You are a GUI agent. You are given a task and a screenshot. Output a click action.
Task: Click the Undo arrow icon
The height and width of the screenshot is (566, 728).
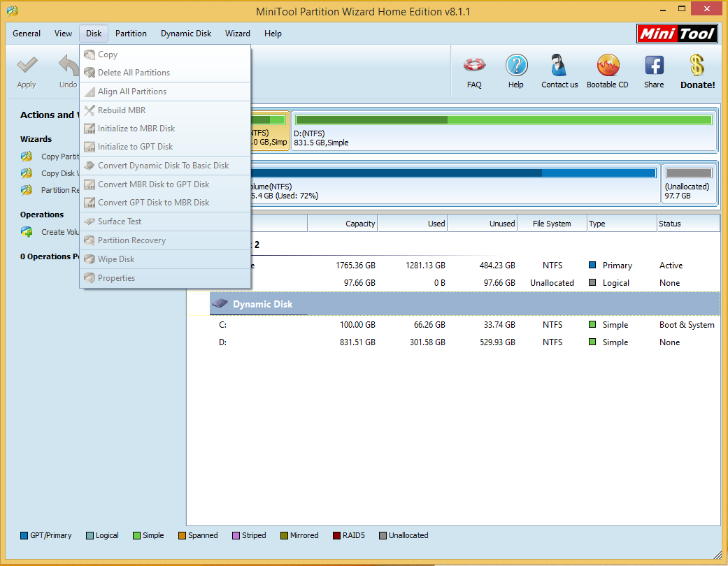[x=69, y=65]
